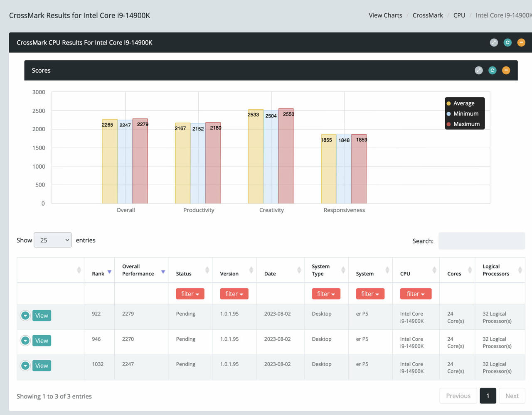Sort table by Overall Performance column

(x=141, y=270)
